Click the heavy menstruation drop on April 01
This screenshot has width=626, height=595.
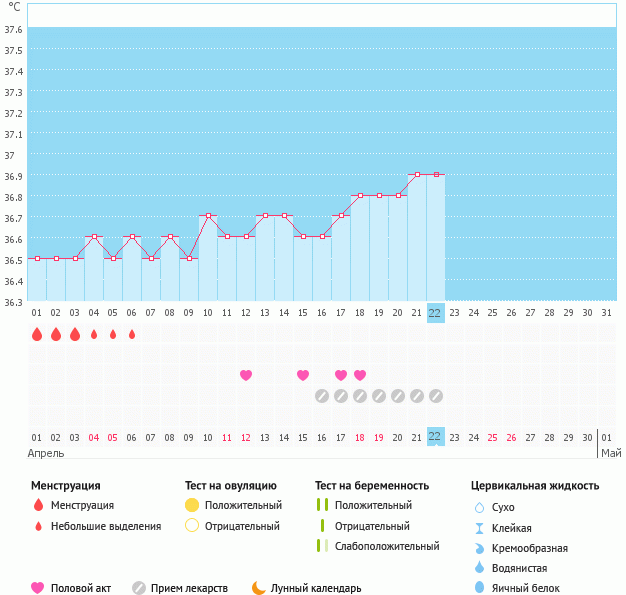(x=37, y=334)
